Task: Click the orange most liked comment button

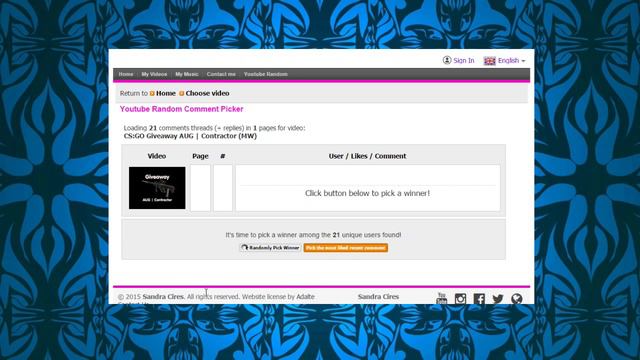Action: click(345, 248)
